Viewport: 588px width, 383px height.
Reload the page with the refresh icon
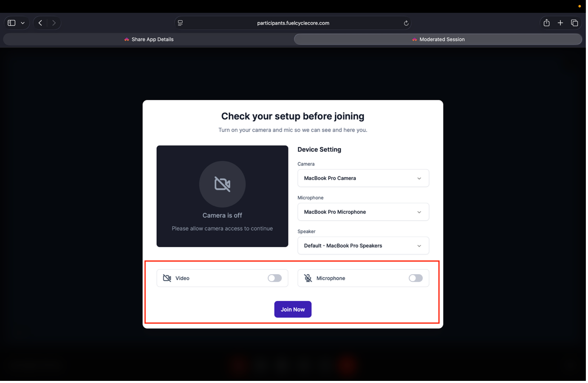point(406,23)
